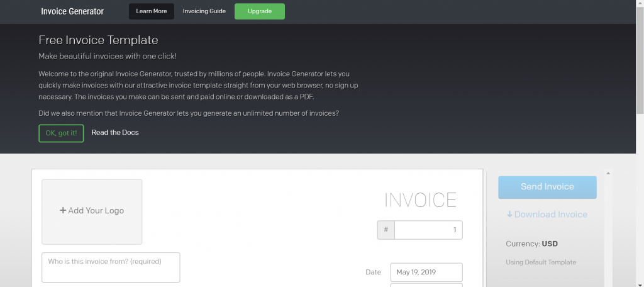Open the date picker showing May 19, 2019
This screenshot has height=287, width=644.
[426, 273]
